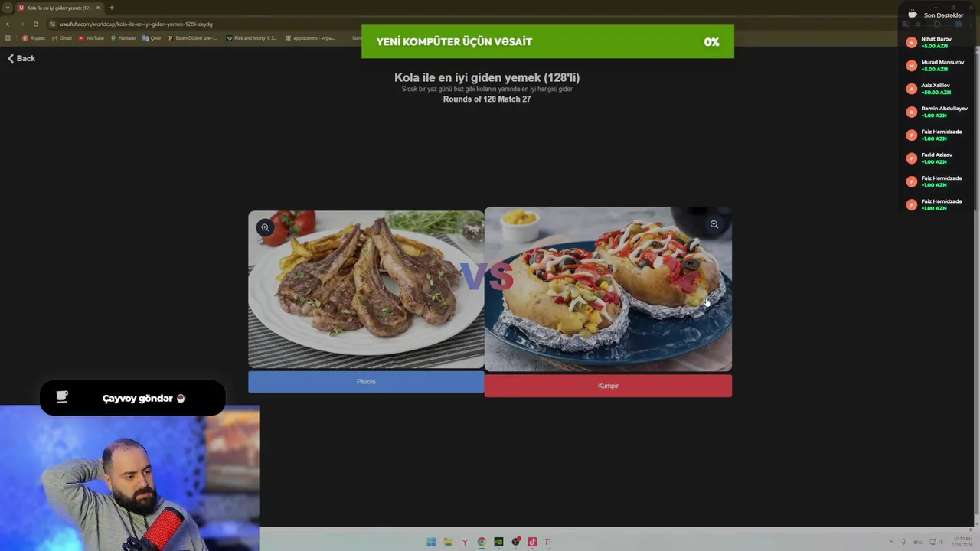
Task: Zoom the Kumpir image with magnifier icon
Action: [x=714, y=224]
